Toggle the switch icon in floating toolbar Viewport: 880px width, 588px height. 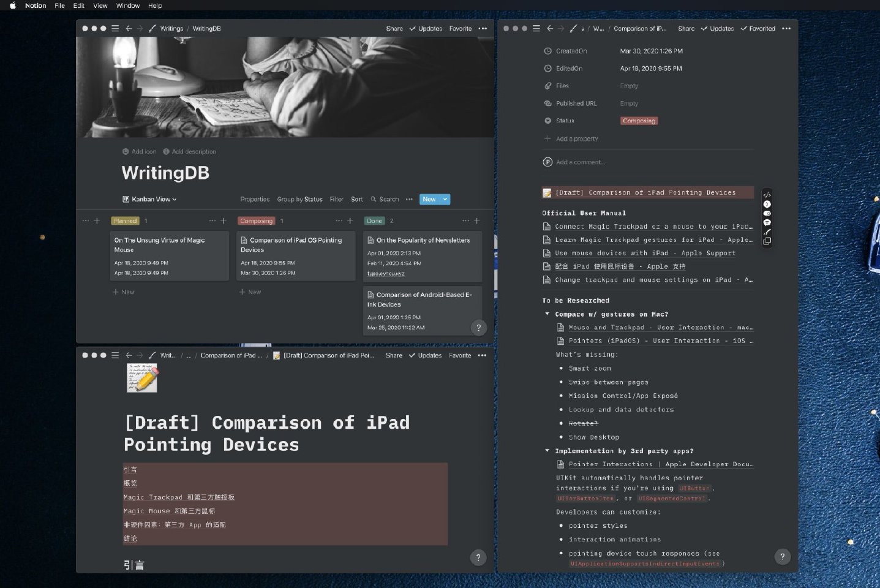coord(767,214)
